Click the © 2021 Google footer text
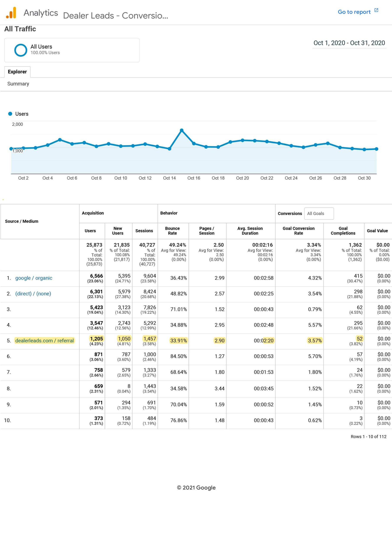The image size is (392, 555). coord(196,488)
